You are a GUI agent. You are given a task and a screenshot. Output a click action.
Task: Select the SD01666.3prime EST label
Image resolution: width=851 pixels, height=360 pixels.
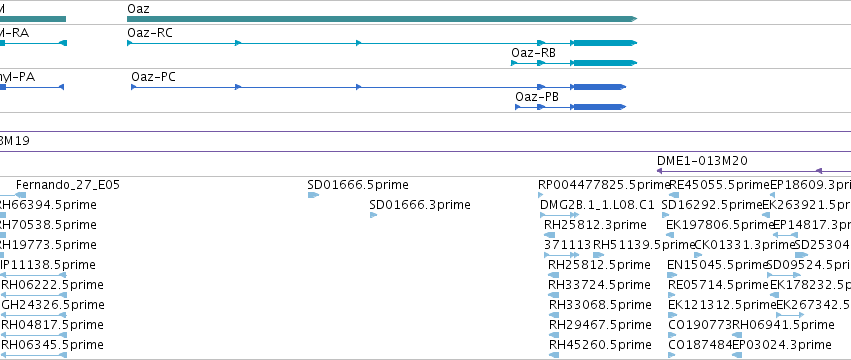pyautogui.click(x=420, y=205)
